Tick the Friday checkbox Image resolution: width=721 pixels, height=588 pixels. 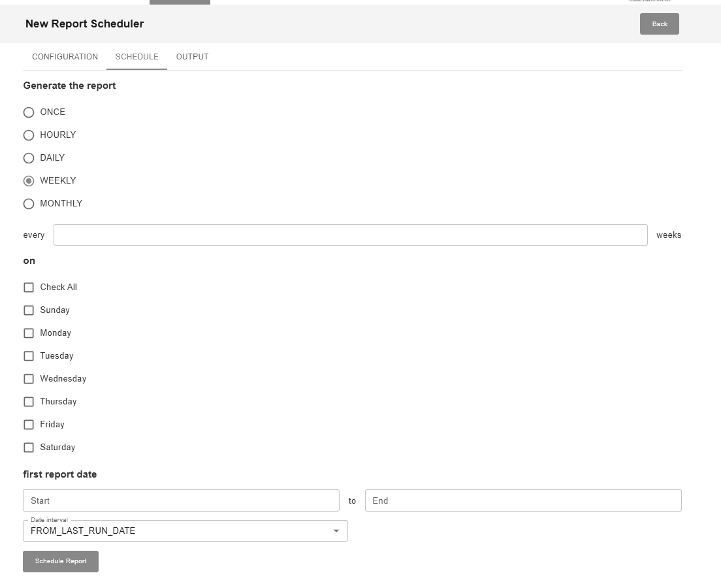click(29, 425)
